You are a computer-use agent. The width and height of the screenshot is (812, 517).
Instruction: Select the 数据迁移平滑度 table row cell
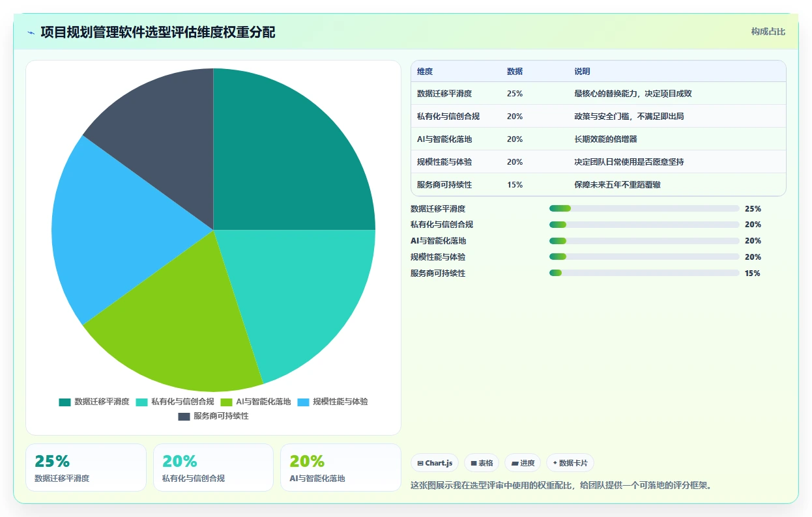444,94
